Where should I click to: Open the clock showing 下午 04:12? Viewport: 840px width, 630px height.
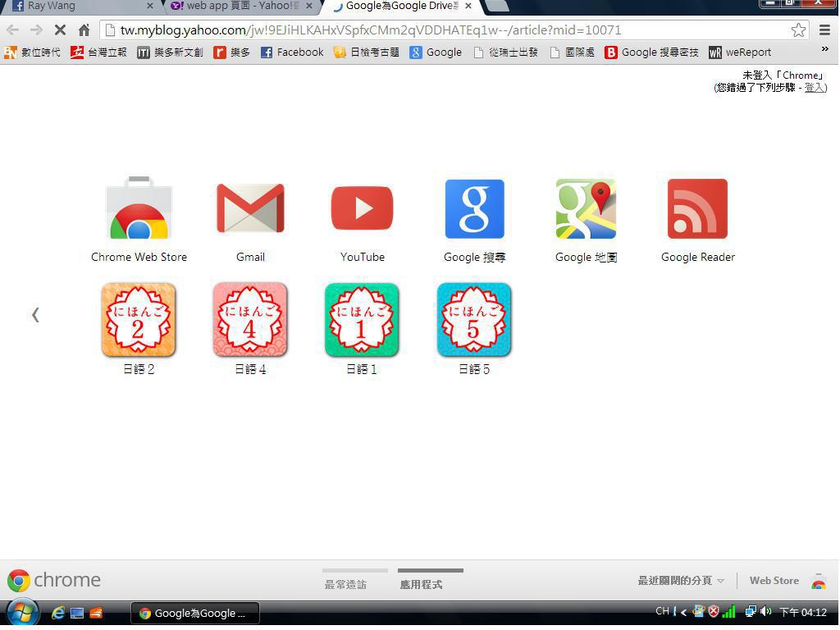pos(803,612)
